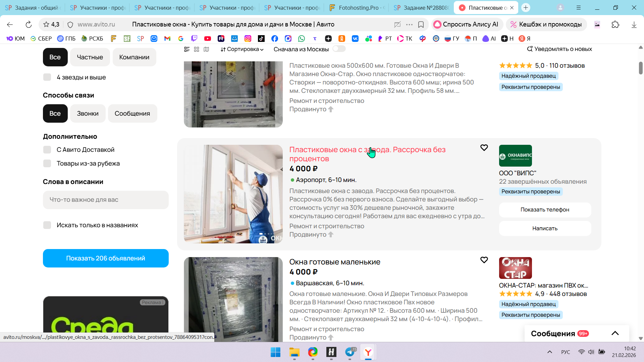The height and width of the screenshot is (362, 644).
Task: Switch to grid view icon
Action: [197, 49]
